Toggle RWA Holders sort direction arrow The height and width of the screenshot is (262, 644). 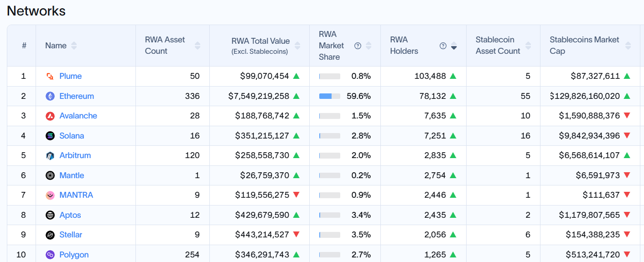pyautogui.click(x=454, y=46)
